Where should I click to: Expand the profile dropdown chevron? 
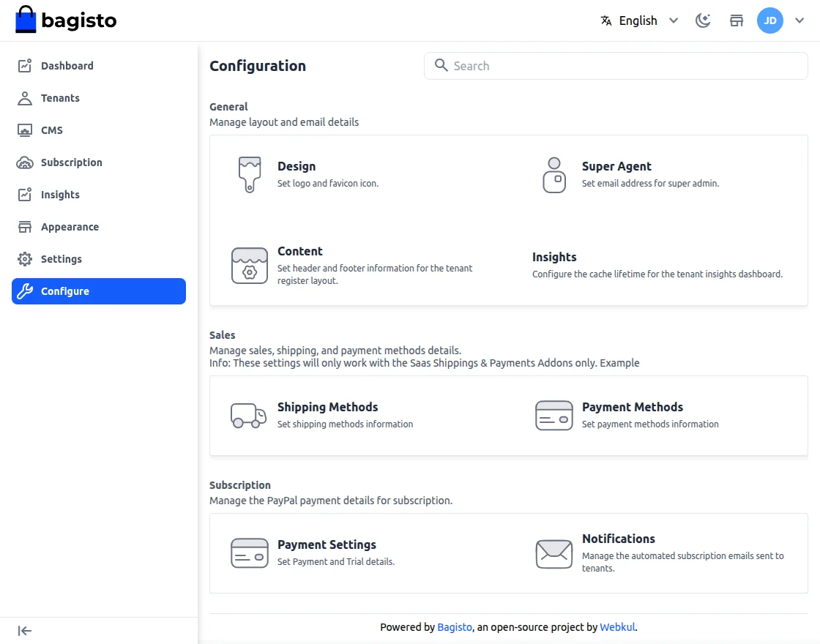point(799,20)
